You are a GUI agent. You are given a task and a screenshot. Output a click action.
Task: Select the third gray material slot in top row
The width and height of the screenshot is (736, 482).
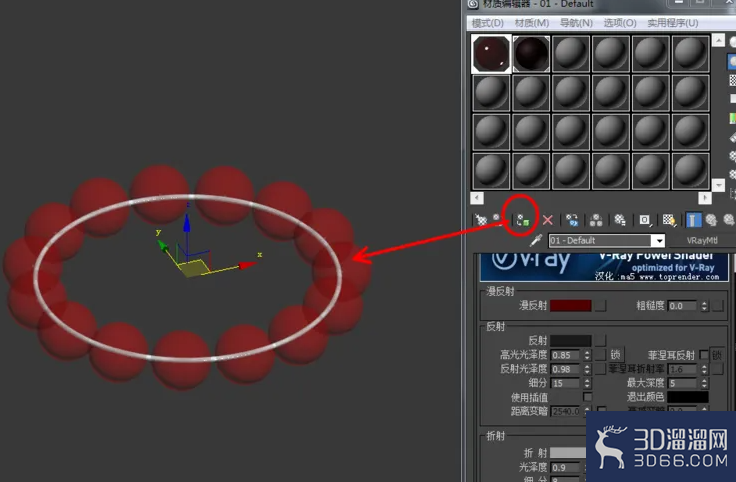571,54
